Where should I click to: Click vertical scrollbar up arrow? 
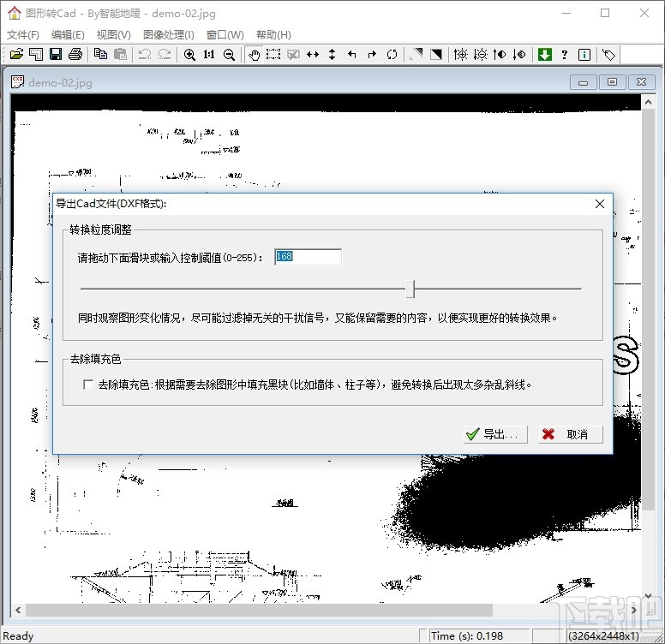(648, 102)
